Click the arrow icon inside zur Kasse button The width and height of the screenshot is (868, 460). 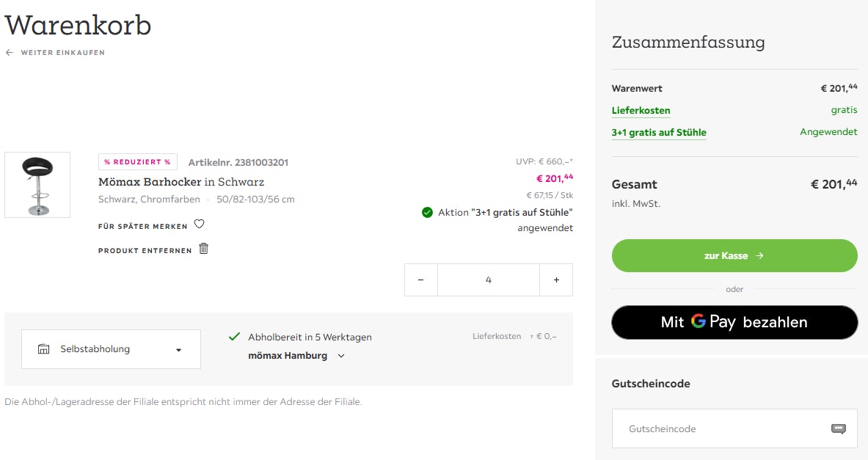(762, 255)
